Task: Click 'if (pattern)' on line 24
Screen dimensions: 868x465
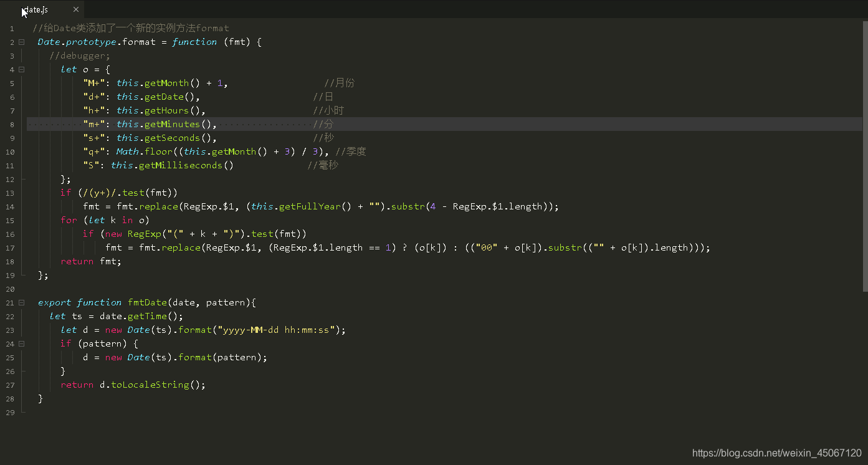Action: 93,344
